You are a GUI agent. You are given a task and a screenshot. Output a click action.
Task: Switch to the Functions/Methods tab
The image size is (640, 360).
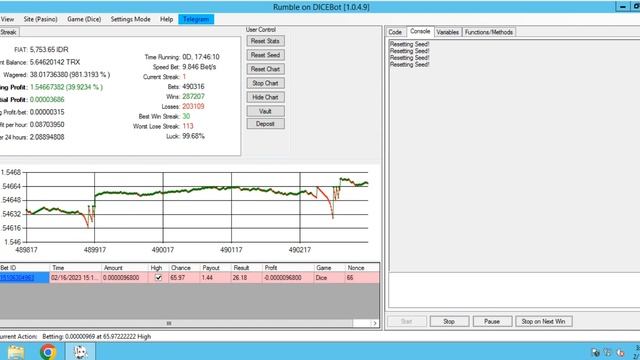tap(489, 32)
